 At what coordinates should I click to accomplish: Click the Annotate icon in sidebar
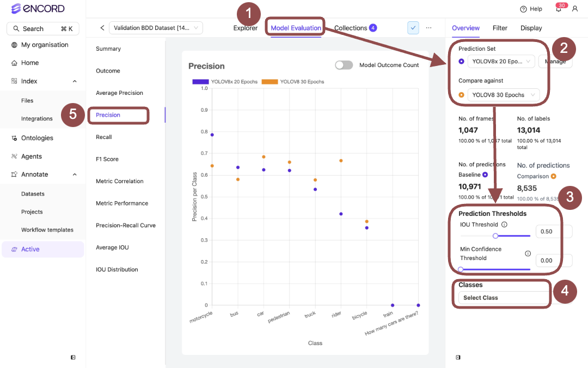14,174
